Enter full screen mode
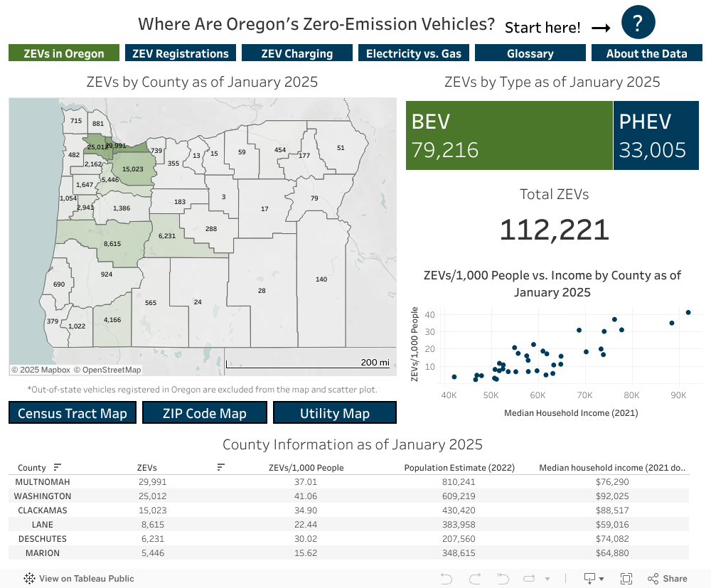 626,578
